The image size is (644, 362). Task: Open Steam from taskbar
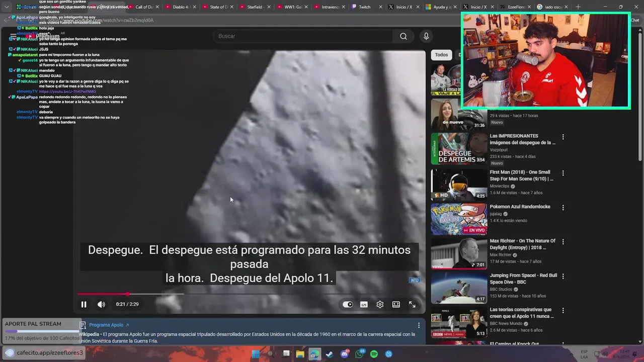[330, 354]
